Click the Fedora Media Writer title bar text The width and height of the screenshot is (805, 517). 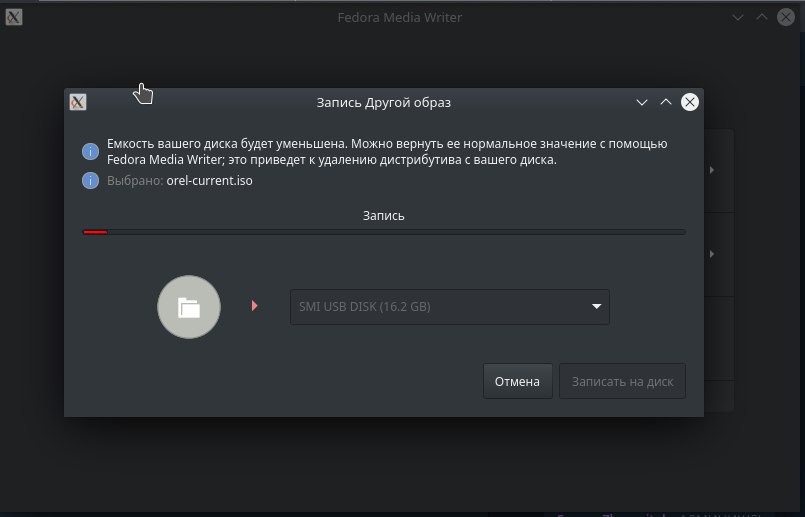(x=399, y=17)
